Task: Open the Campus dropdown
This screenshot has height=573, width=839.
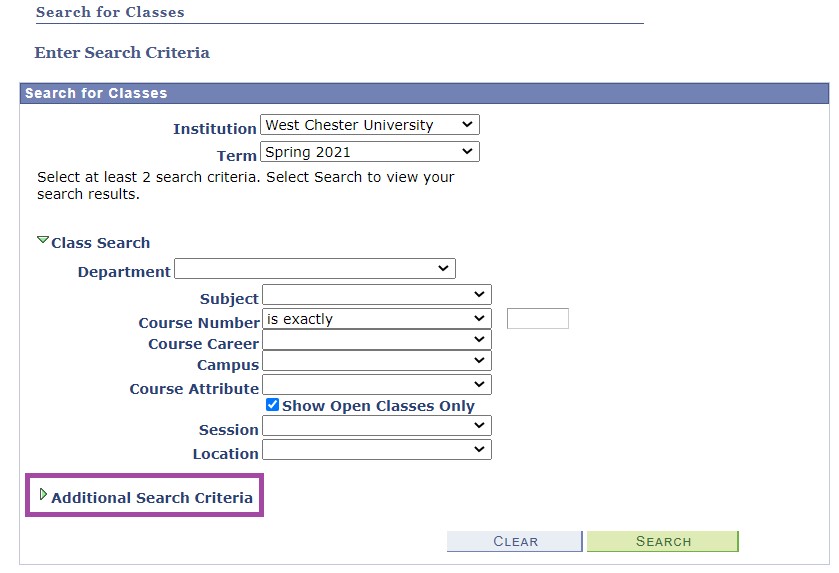Action: [377, 361]
